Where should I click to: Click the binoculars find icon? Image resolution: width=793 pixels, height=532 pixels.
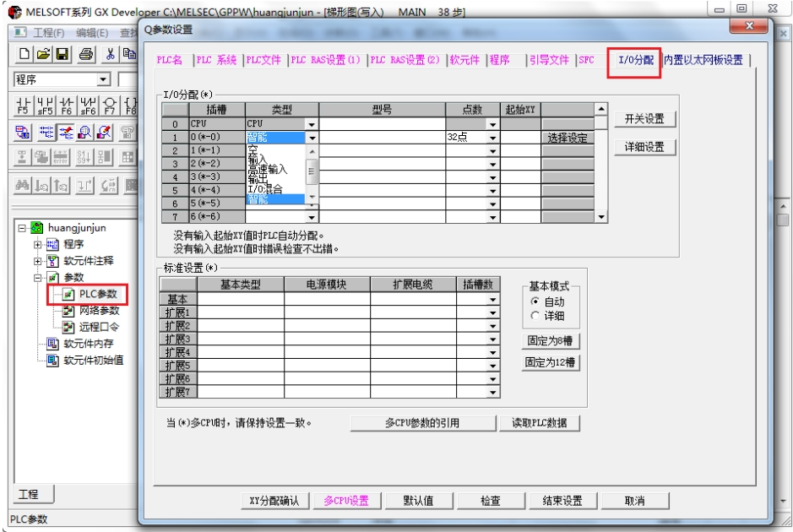(22, 186)
